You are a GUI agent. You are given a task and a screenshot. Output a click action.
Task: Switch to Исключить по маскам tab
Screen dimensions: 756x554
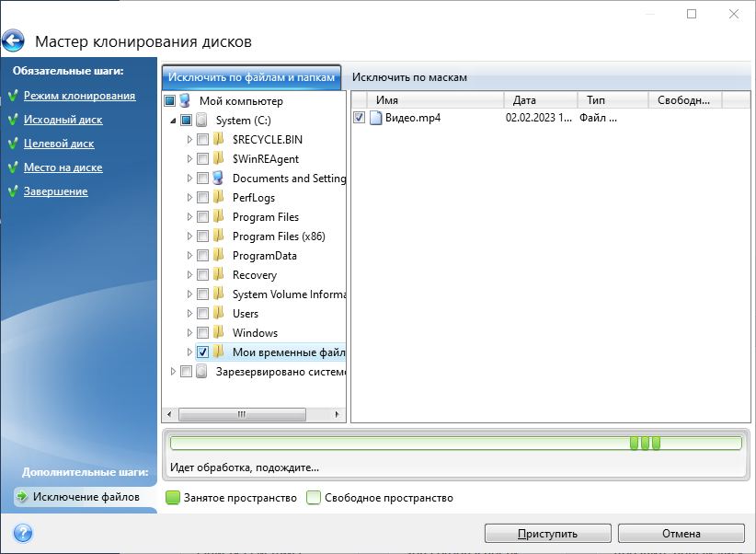(409, 77)
